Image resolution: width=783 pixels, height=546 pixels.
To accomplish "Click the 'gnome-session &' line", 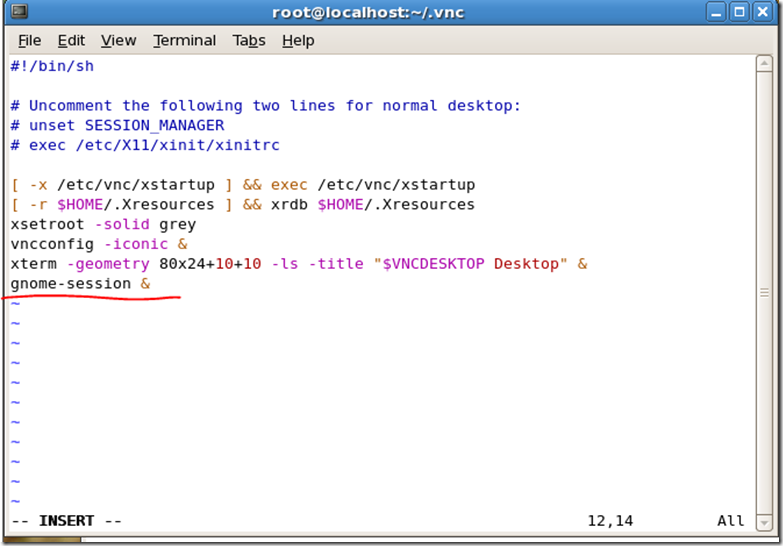I will (x=80, y=283).
